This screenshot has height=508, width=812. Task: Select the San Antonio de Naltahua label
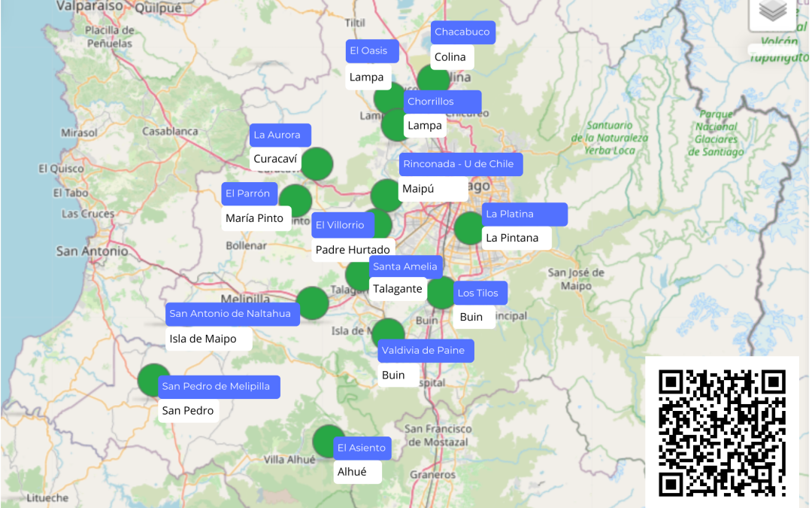pos(232,314)
